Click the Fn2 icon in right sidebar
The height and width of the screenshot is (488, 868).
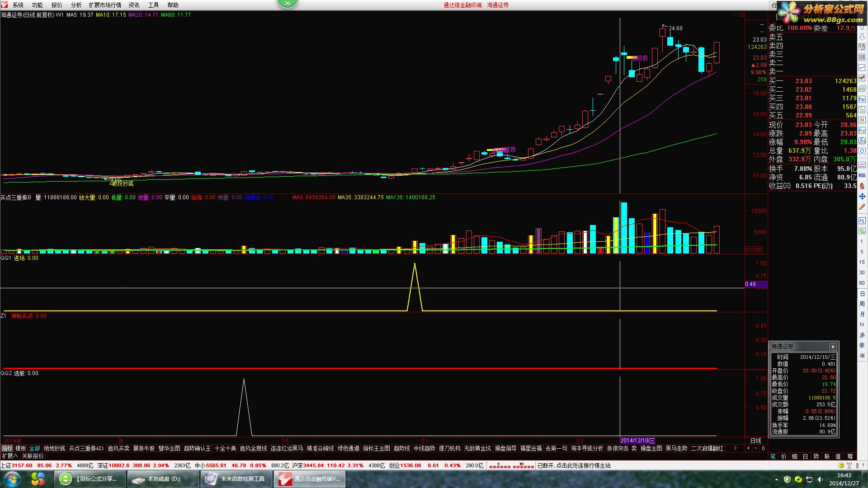[x=862, y=130]
